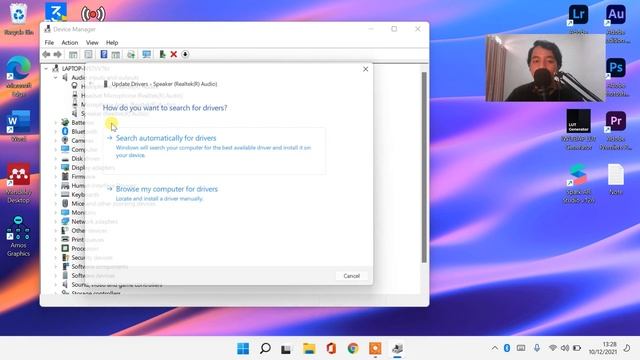Open Office from the taskbar
This screenshot has height=360, width=640.
coord(331,349)
